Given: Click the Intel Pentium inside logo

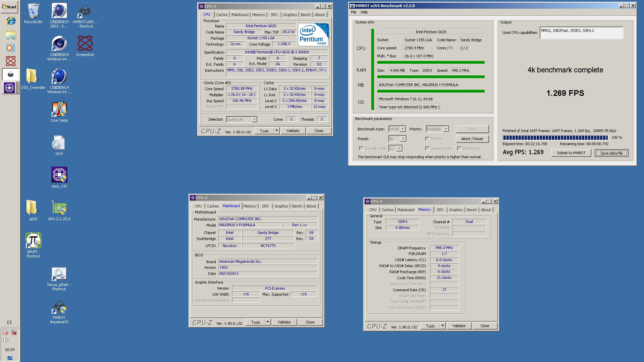Looking at the screenshot, I should point(313,35).
